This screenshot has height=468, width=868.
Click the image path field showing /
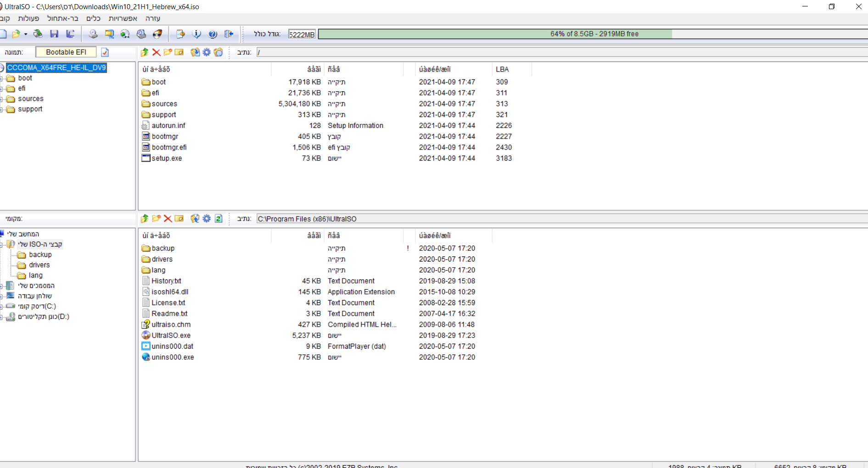coord(561,52)
